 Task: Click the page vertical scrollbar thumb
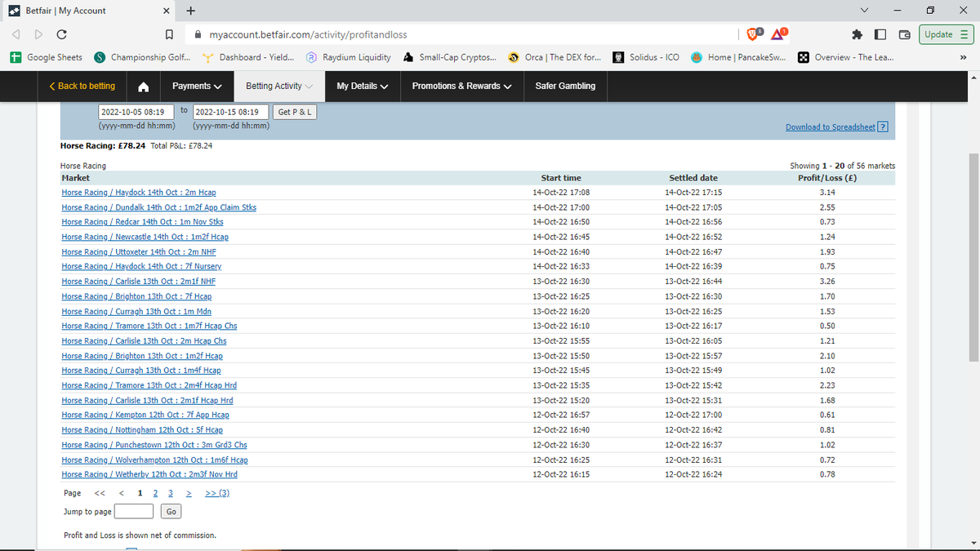coord(973,257)
